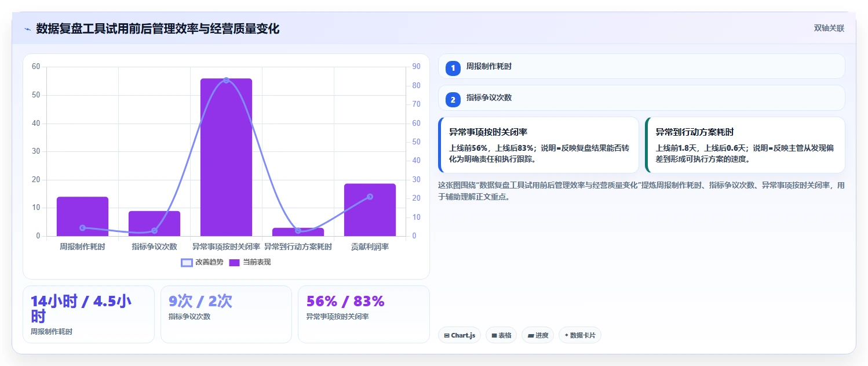This screenshot has height=366, width=868.
Task: Click the 异常事项按时关闭率 x-axis label
Action: (x=226, y=247)
